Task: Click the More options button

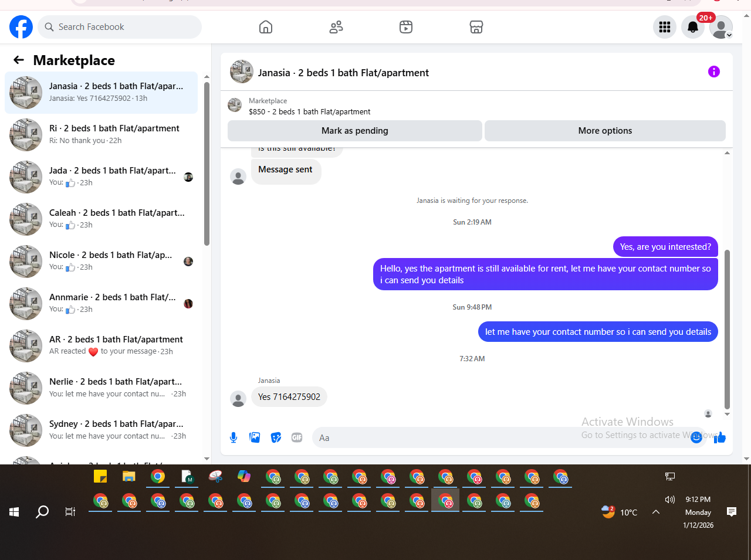Action: (605, 131)
